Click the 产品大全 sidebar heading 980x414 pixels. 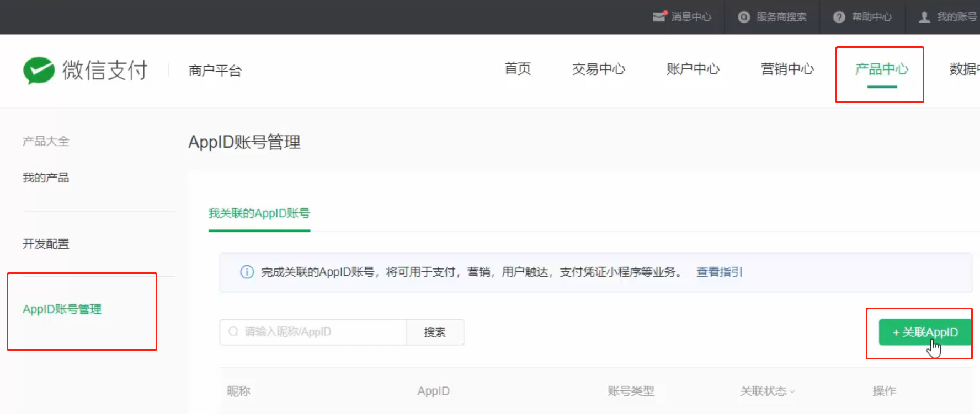tap(46, 141)
